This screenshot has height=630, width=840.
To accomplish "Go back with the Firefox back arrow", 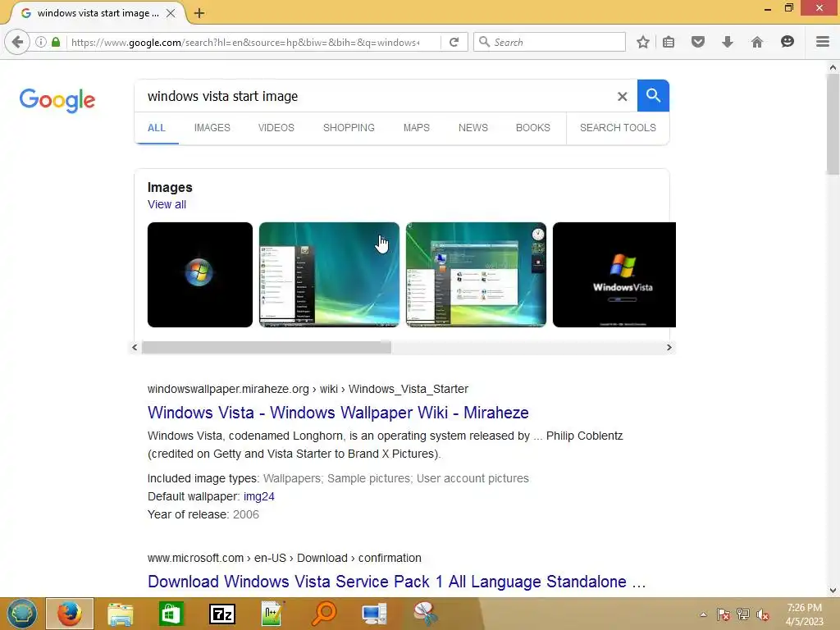I will pyautogui.click(x=17, y=42).
